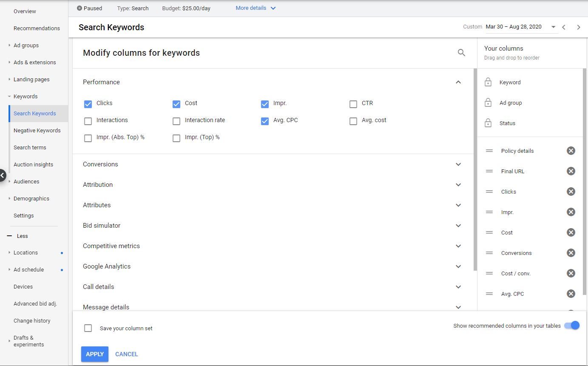Enable the CTR checkbox

point(353,104)
